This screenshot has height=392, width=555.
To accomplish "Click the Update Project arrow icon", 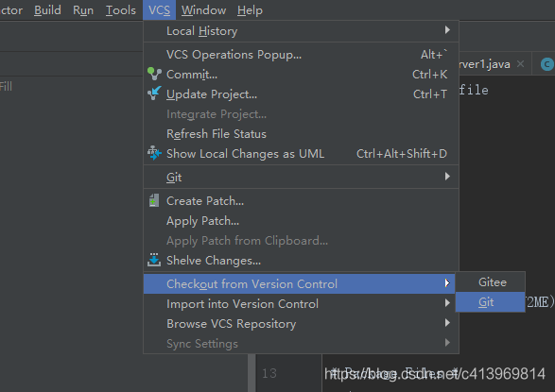I will tap(154, 94).
